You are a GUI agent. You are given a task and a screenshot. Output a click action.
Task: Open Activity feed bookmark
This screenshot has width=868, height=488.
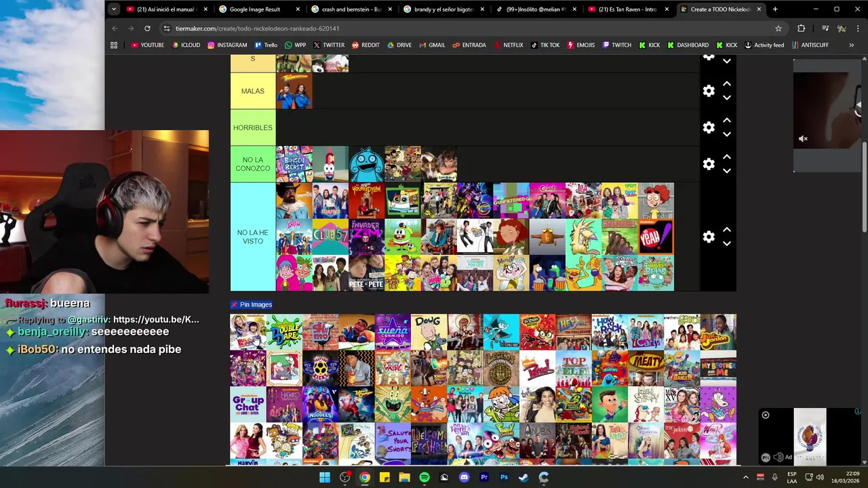click(764, 45)
